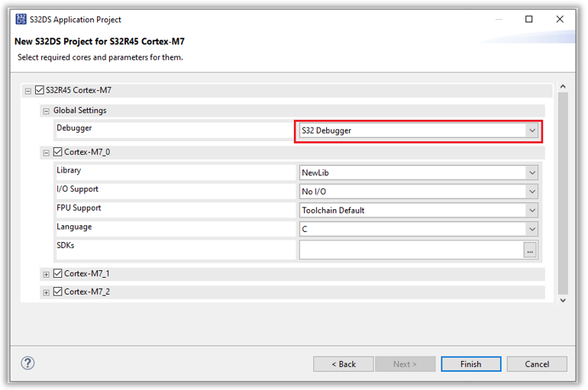Expand the Cortex-M7_2 section

pos(46,292)
